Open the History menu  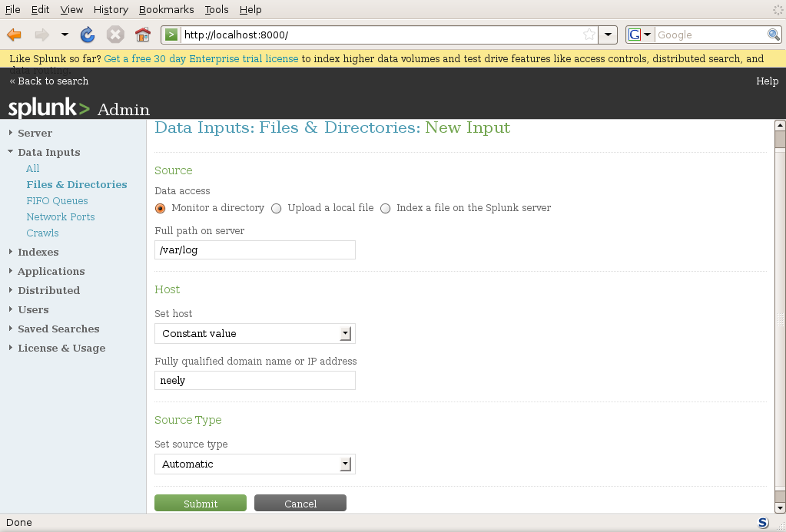click(111, 9)
